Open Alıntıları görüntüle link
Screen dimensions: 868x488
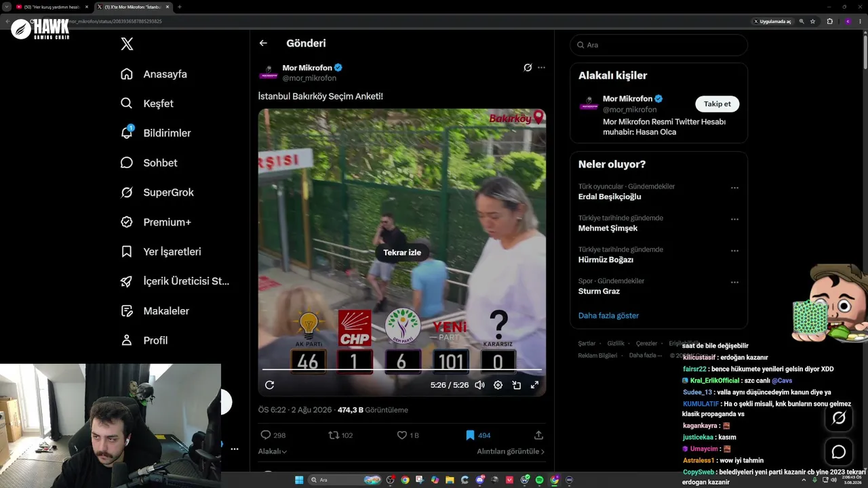511,451
